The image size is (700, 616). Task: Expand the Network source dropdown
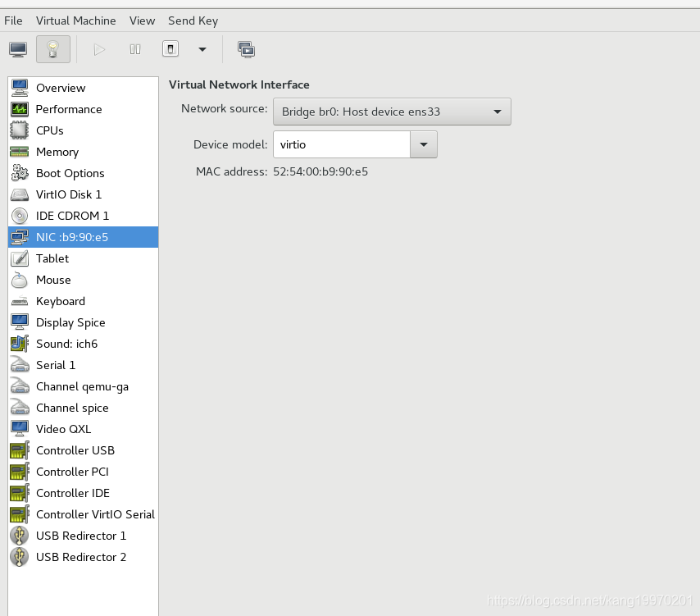pyautogui.click(x=392, y=112)
